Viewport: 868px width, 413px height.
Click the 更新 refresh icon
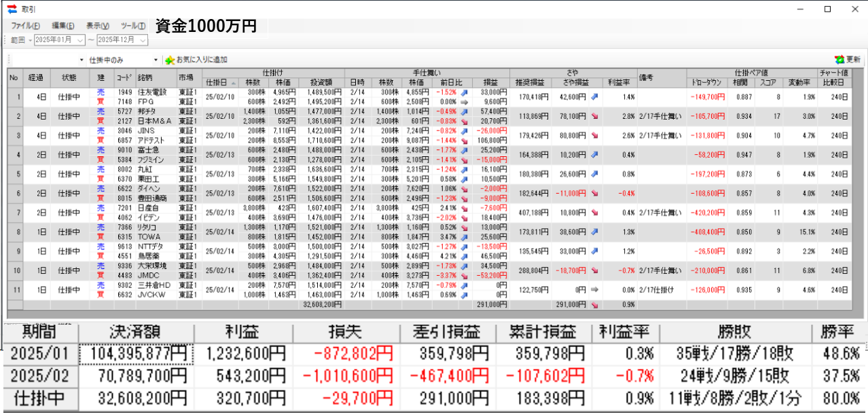839,60
